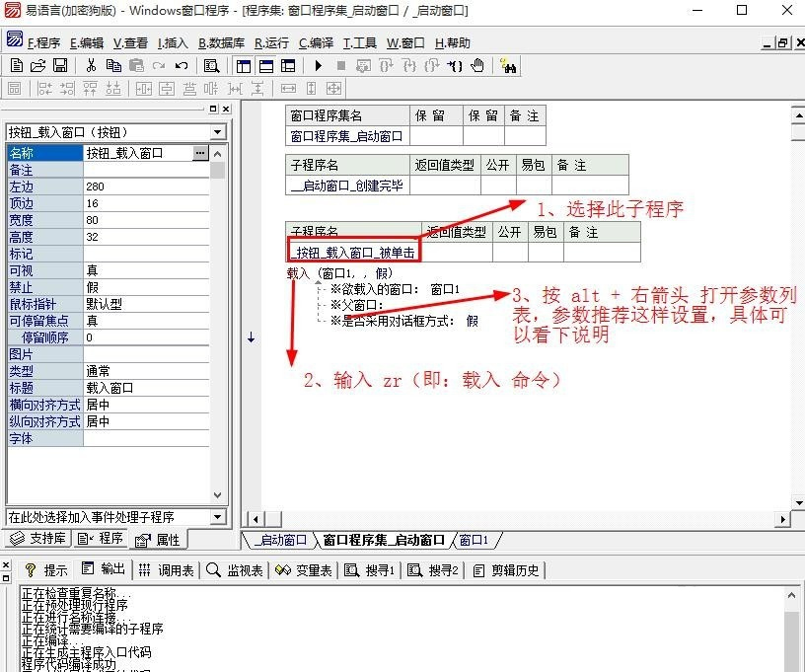Open the C.编译 menu
805x672 pixels.
316,43
